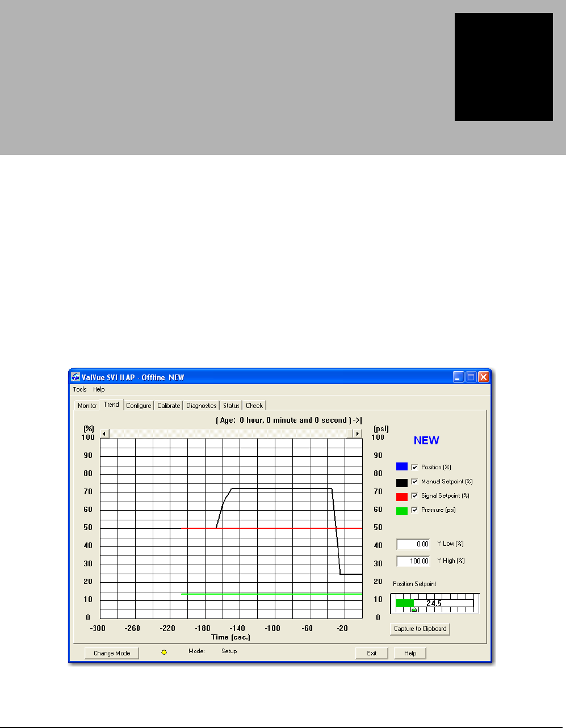Click the blue Position color swatch
Image resolution: width=566 pixels, height=728 pixels.
click(x=402, y=466)
